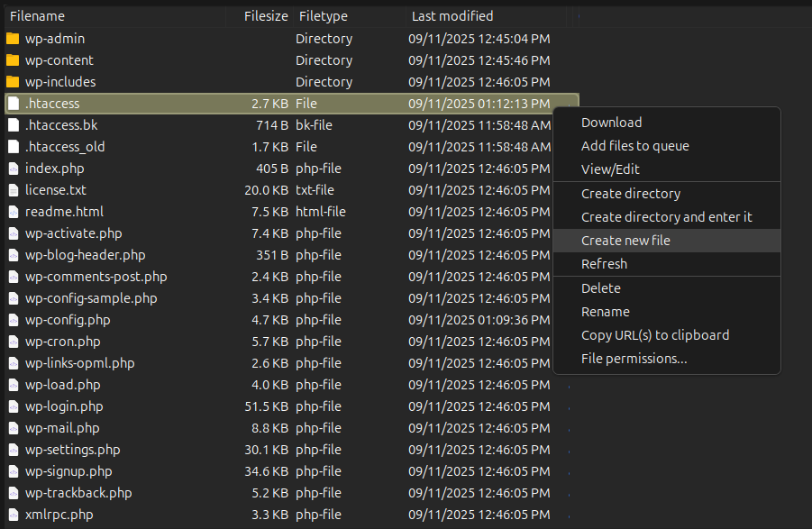Open View/Edit from context menu
Viewport: 812px width, 529px height.
coord(667,169)
